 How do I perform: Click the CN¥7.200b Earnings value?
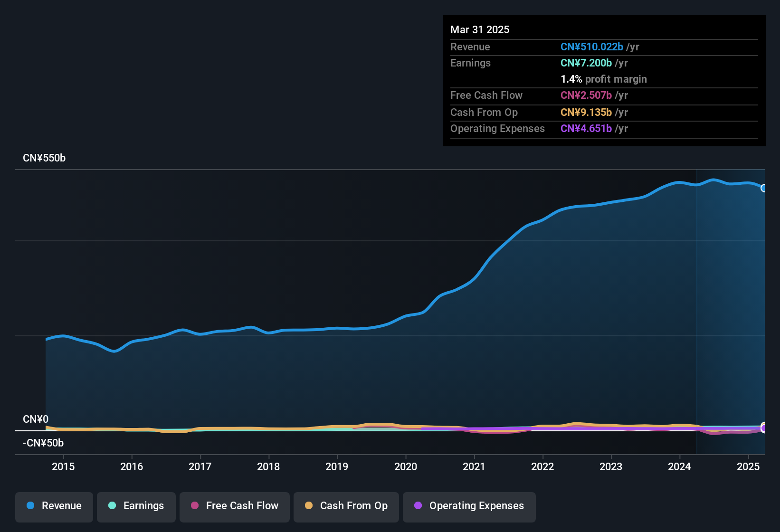[586, 63]
